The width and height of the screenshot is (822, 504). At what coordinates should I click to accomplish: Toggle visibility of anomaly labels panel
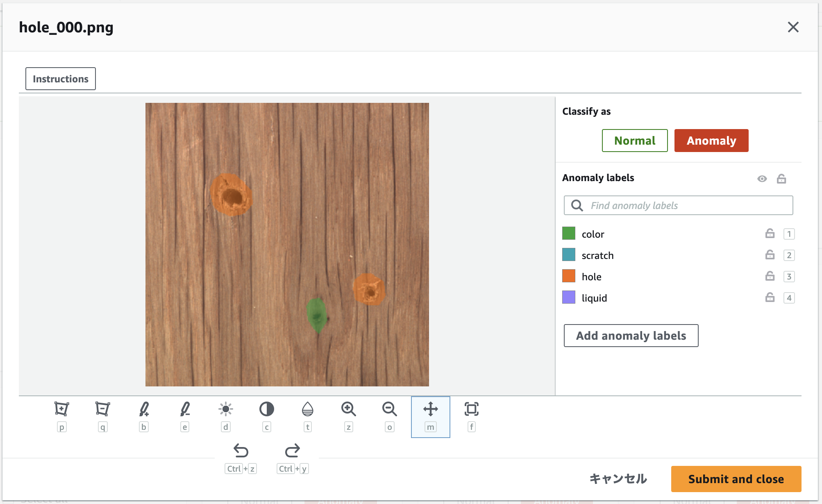pyautogui.click(x=762, y=179)
